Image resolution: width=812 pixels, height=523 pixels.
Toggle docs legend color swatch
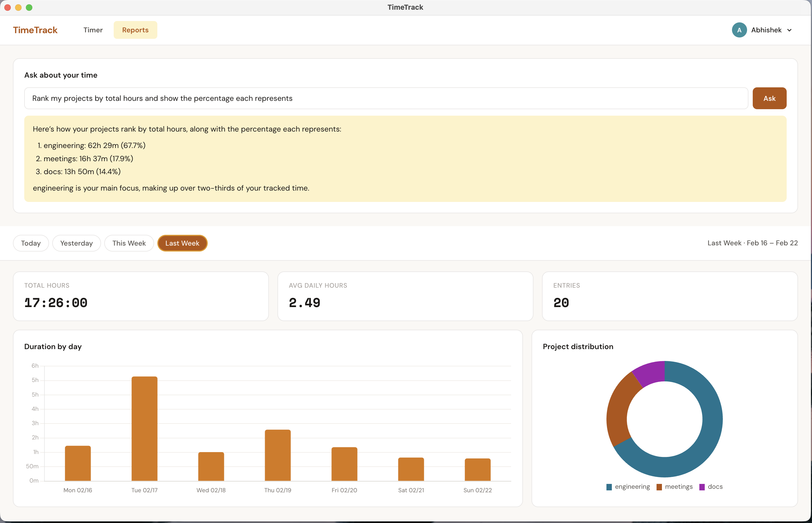click(x=702, y=487)
